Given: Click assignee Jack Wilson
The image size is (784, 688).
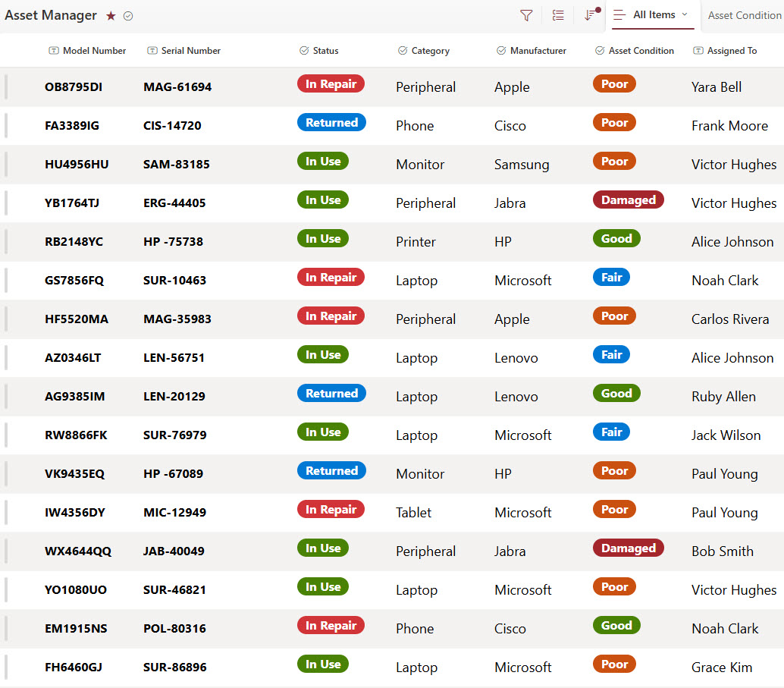Looking at the screenshot, I should (x=726, y=435).
